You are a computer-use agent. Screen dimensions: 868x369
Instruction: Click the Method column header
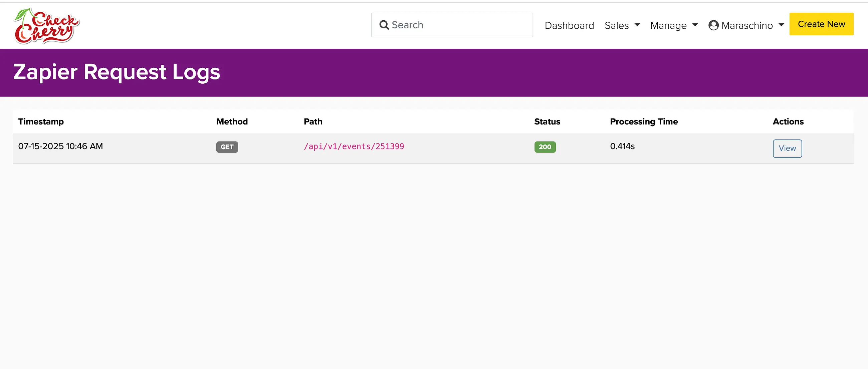(x=232, y=121)
